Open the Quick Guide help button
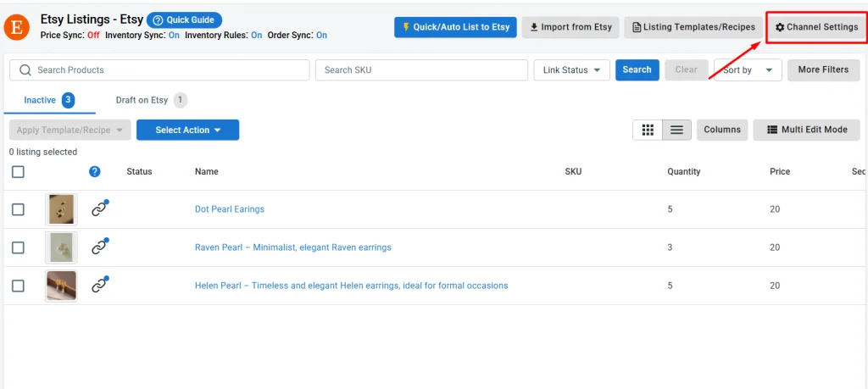This screenshot has height=389, width=868. [184, 20]
